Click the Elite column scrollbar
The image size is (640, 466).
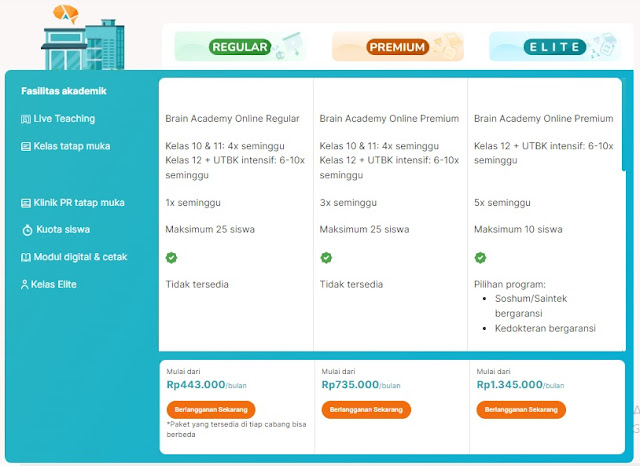(624, 125)
